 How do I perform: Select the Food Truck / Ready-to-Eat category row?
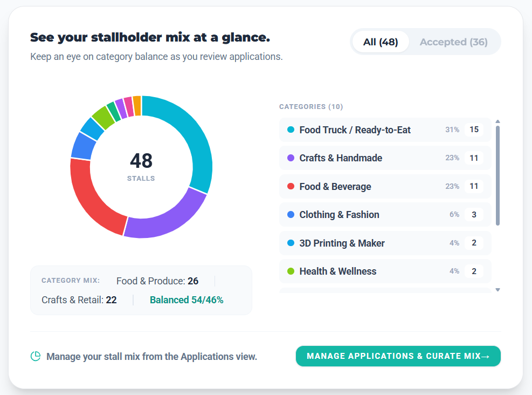(x=385, y=130)
